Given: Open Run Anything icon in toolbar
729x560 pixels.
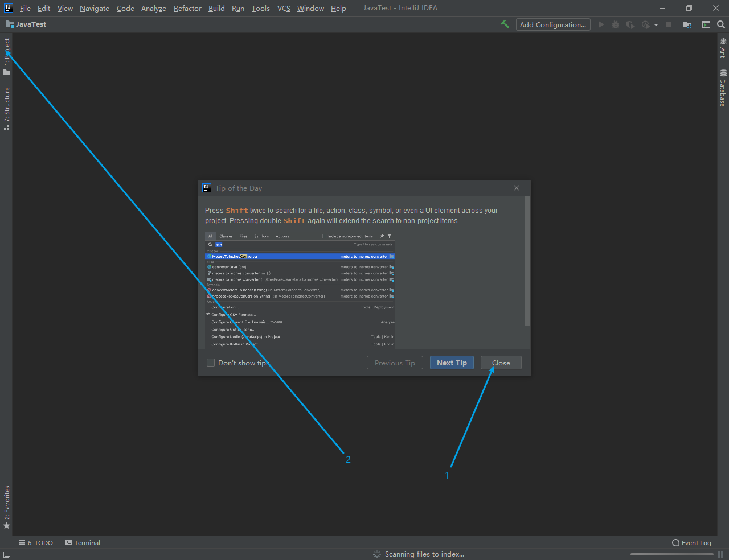Looking at the screenshot, I should tap(706, 24).
